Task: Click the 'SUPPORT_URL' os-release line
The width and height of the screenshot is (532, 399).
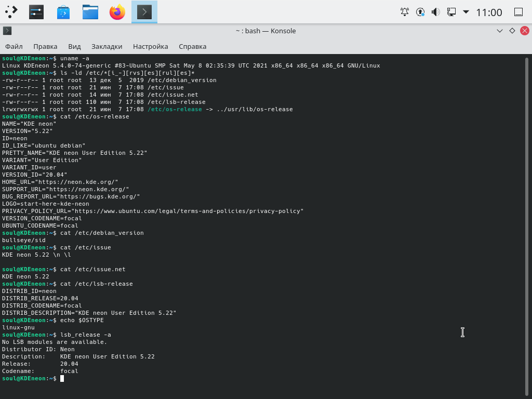Action: point(65,189)
